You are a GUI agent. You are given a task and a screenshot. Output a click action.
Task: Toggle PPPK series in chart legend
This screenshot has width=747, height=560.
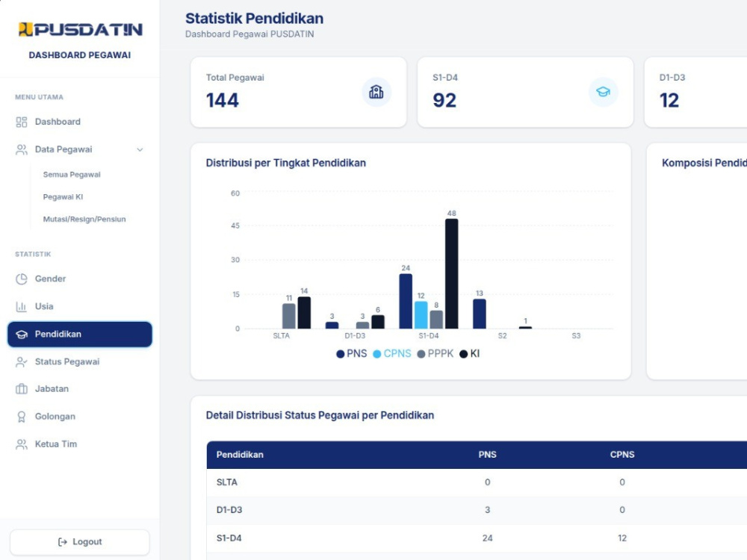(x=435, y=354)
